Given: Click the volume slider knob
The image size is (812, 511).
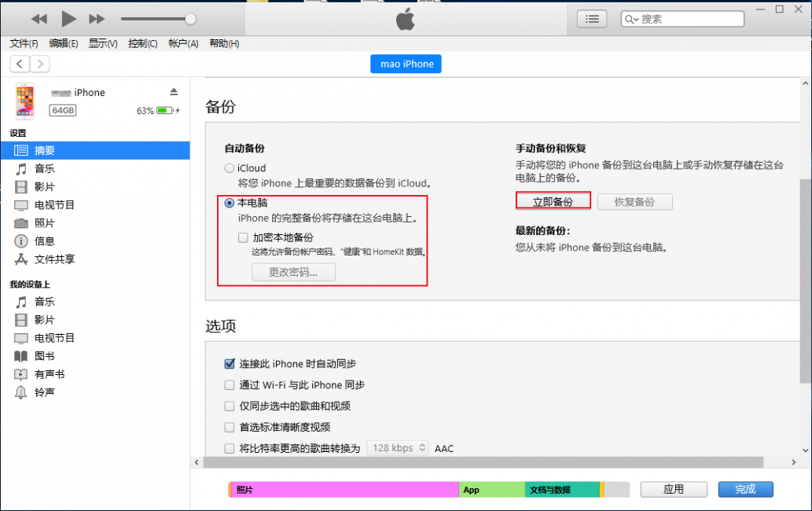Looking at the screenshot, I should click(x=190, y=19).
